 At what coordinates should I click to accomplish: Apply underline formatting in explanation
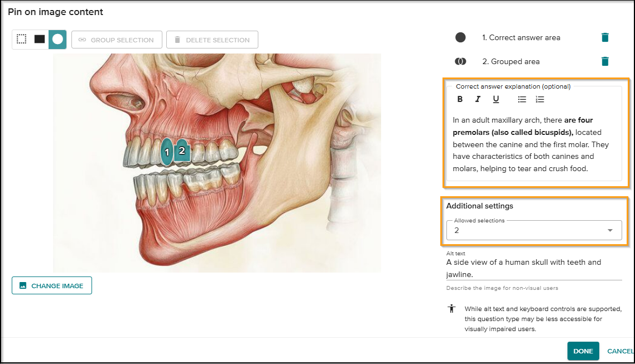(496, 100)
